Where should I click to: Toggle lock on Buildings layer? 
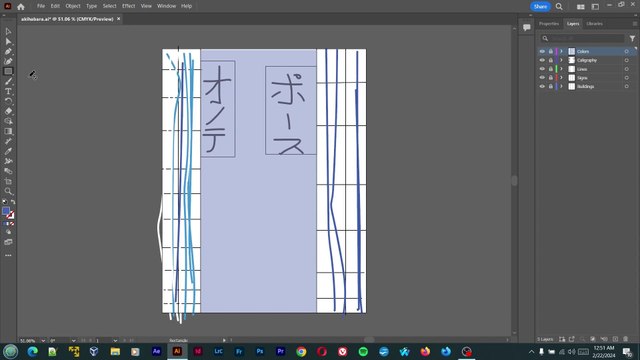(x=551, y=87)
